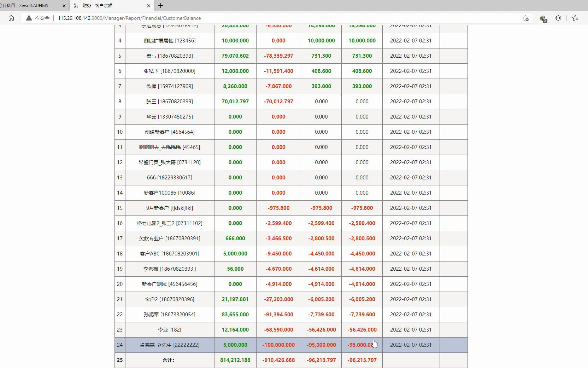588x368 pixels.
Task: Click amount 666.000 in row 17
Action: [235, 238]
